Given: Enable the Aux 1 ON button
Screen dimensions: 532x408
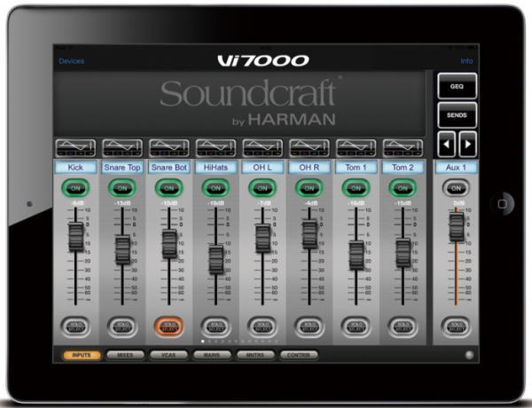Looking at the screenshot, I should (x=457, y=188).
